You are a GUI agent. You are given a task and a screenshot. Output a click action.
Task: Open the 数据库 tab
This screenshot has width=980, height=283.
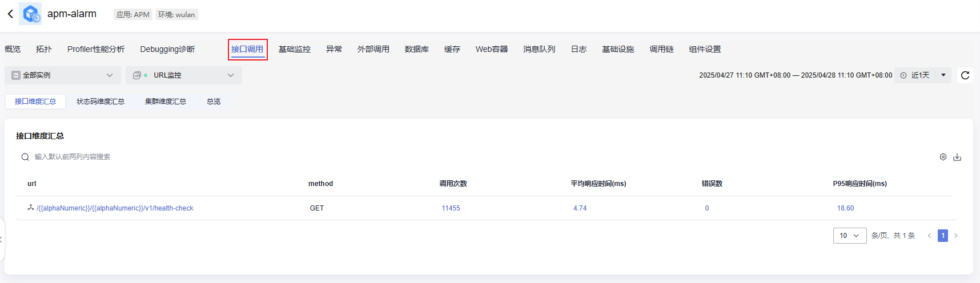pyautogui.click(x=417, y=49)
